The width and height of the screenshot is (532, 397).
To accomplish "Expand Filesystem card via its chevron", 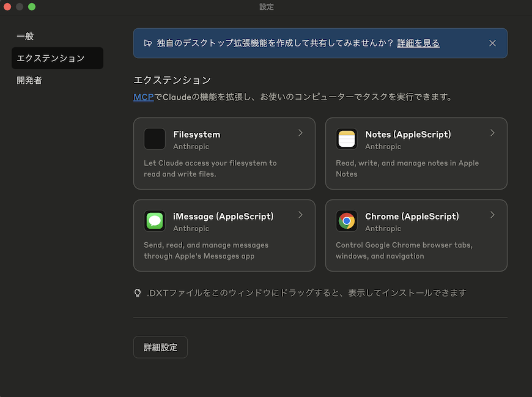I will coord(300,133).
